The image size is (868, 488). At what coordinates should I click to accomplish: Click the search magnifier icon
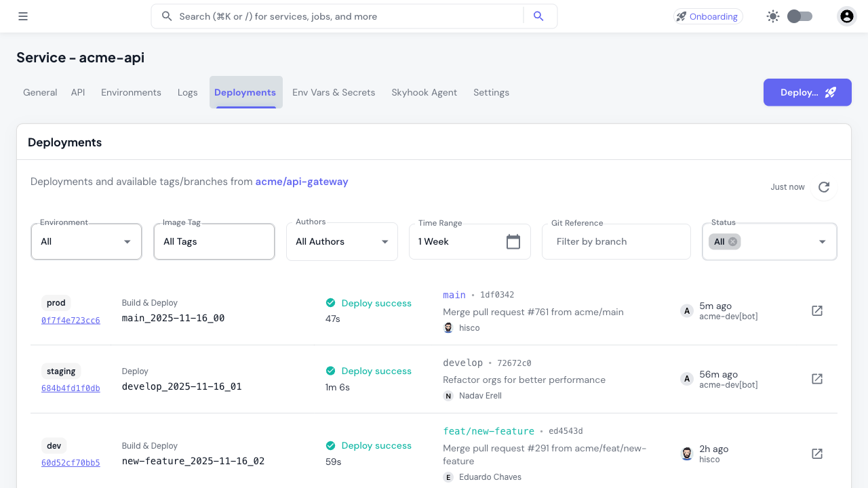pos(538,16)
